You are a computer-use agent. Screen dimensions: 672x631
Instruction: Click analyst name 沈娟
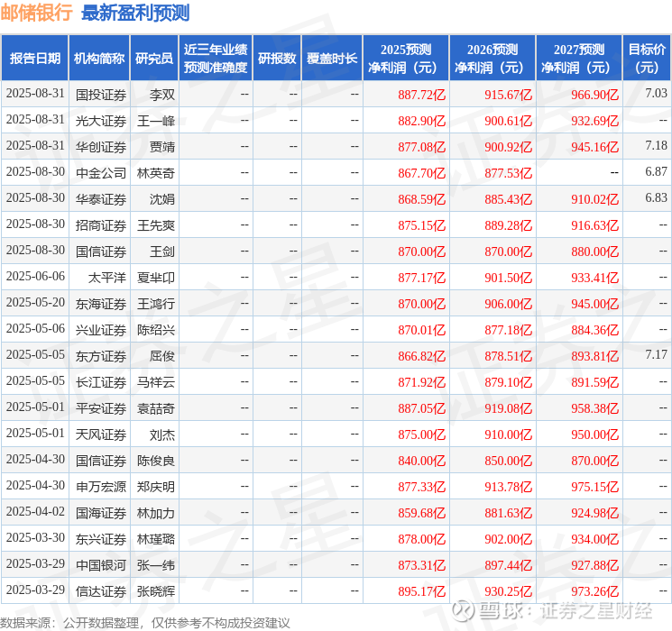click(x=162, y=199)
